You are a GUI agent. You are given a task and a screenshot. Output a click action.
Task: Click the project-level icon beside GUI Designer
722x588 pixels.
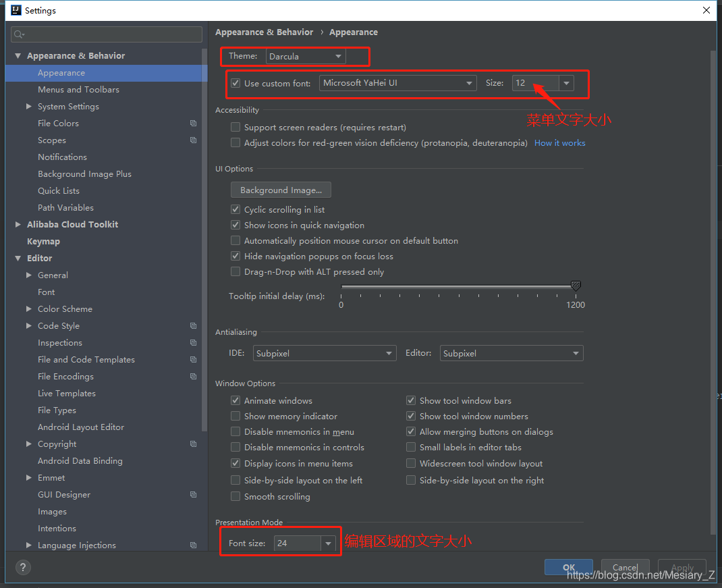click(194, 494)
